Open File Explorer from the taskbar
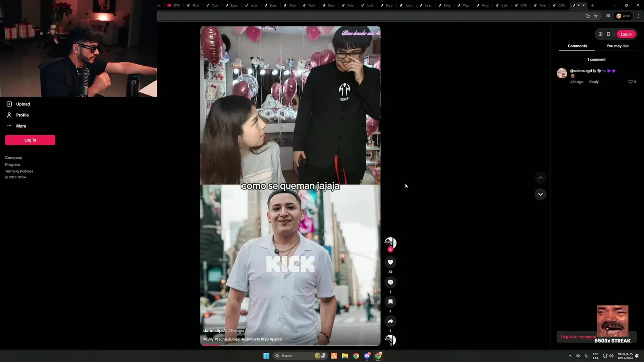Image resolution: width=644 pixels, height=362 pixels. (345, 356)
